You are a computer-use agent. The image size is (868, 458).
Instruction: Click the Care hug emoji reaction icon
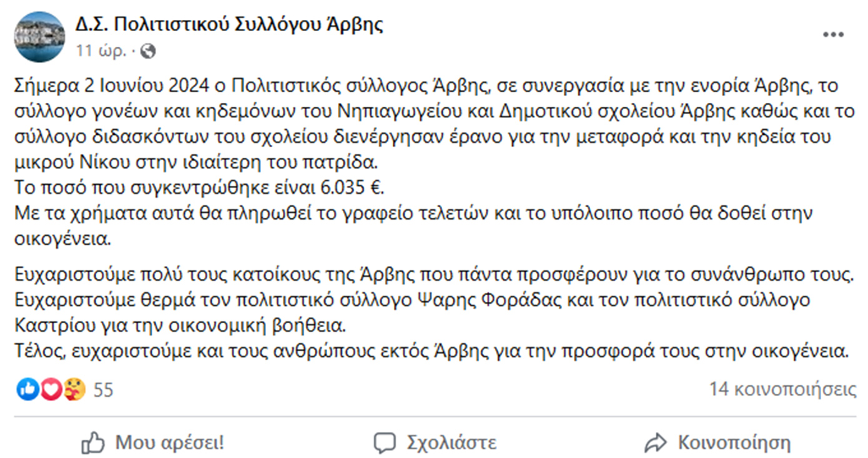pos(74,390)
